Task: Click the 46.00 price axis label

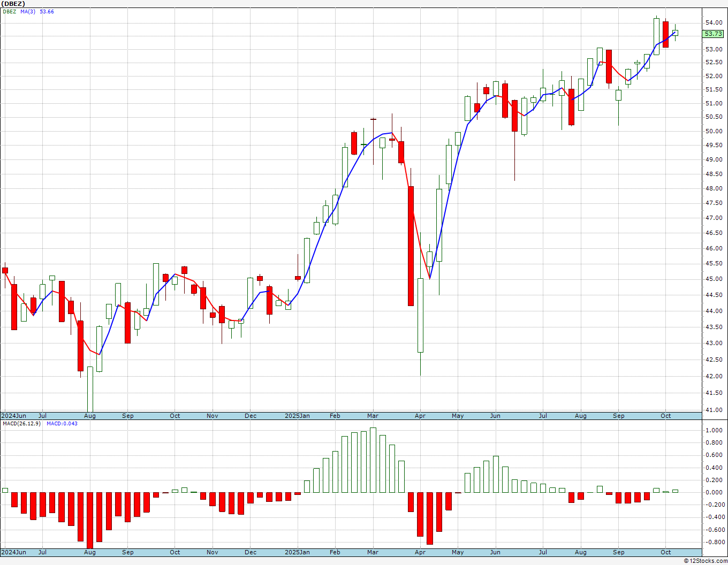Action: coord(714,248)
